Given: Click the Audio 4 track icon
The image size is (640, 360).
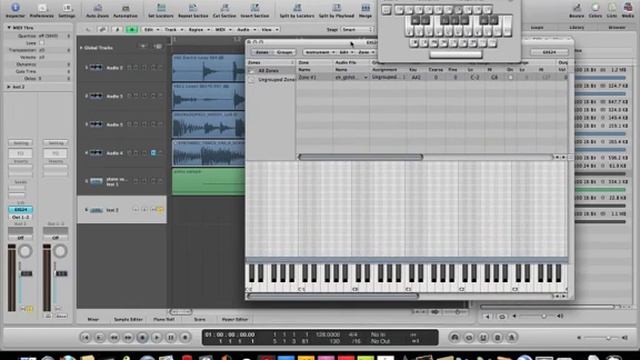Looking at the screenshot, I should [96, 153].
